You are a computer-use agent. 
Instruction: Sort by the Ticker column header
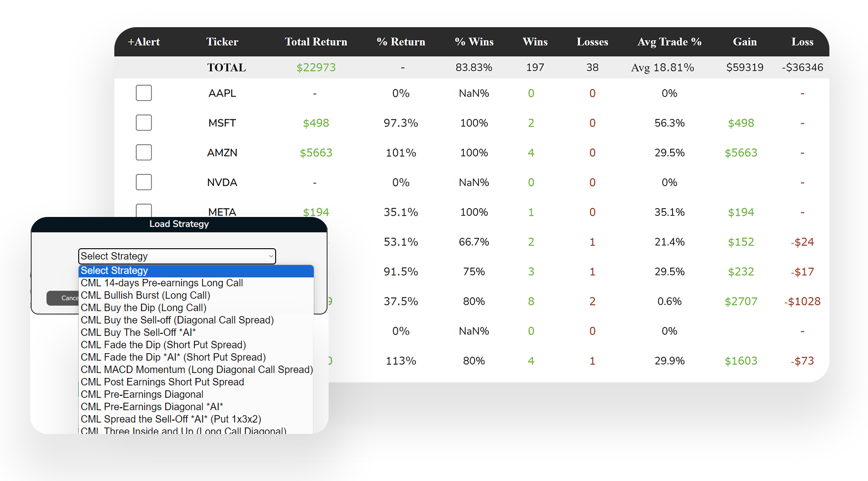pos(222,42)
